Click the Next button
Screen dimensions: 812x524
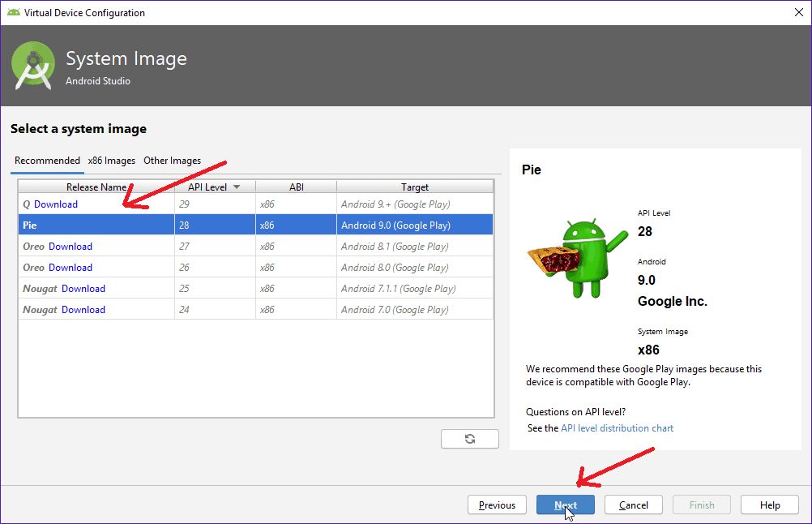click(565, 505)
